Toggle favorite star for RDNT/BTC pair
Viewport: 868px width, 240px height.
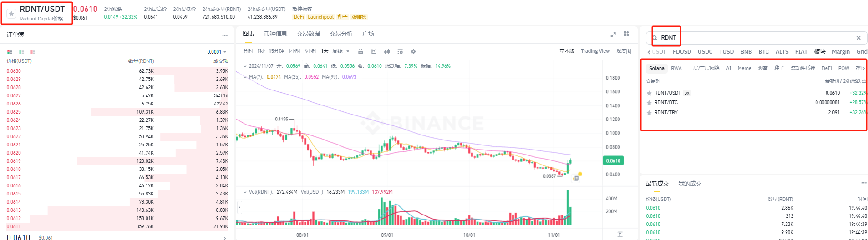click(x=649, y=103)
